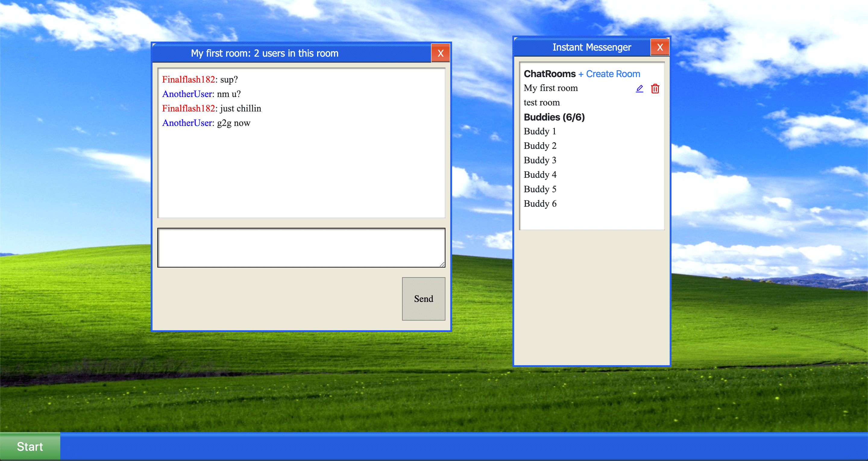Click Finalflash182 name in 'just chillin' message
868x461 pixels.
pos(188,108)
